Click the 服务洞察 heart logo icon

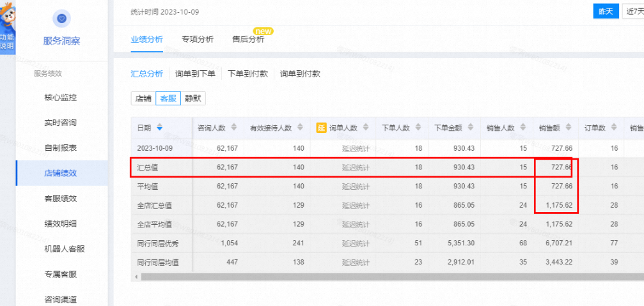[61, 19]
